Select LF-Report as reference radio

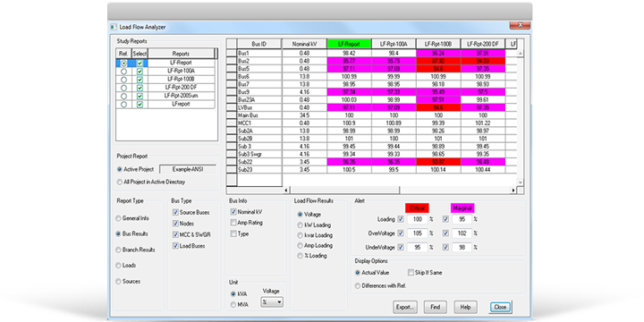tap(123, 64)
